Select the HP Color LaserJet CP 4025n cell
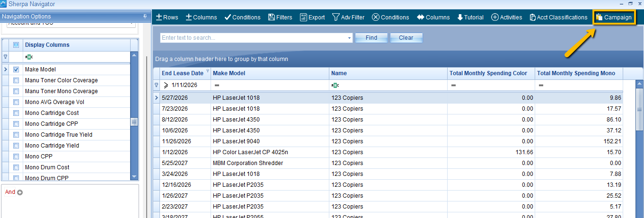This screenshot has height=218, width=644. [270, 152]
